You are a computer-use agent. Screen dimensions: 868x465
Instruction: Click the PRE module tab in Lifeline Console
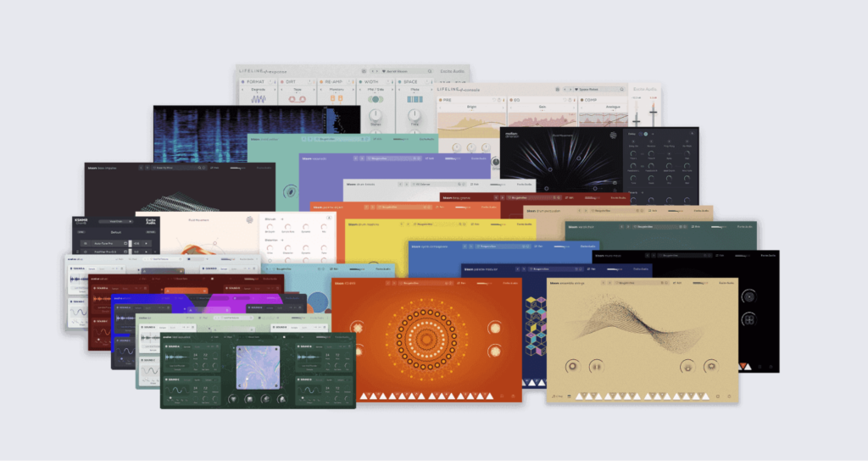[448, 100]
